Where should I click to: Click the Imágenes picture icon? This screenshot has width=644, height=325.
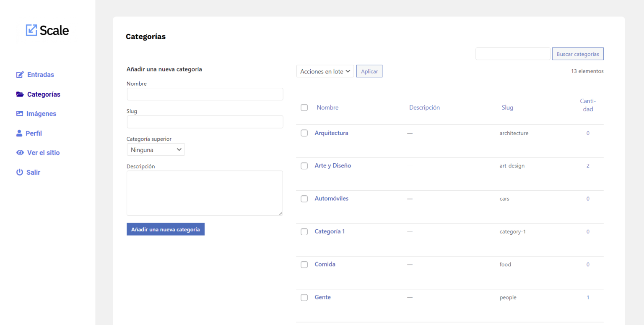click(x=20, y=113)
